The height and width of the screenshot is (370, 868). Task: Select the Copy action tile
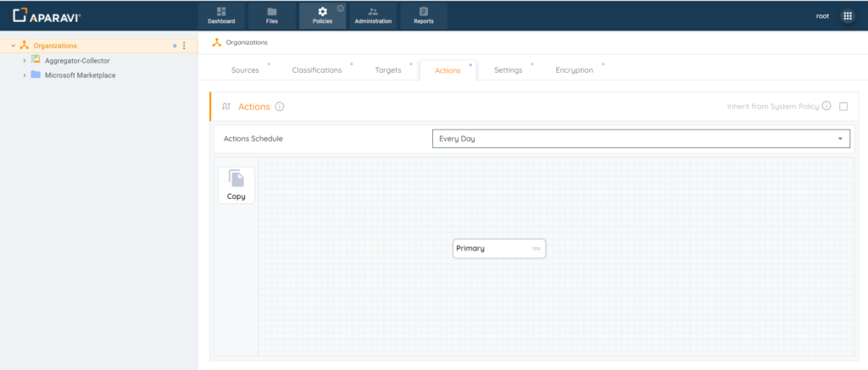pos(236,185)
